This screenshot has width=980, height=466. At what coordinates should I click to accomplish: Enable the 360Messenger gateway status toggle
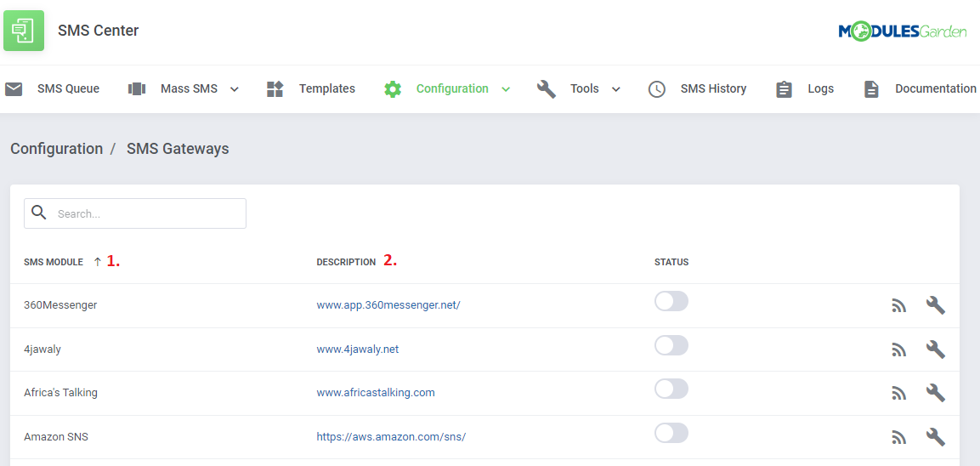point(671,302)
